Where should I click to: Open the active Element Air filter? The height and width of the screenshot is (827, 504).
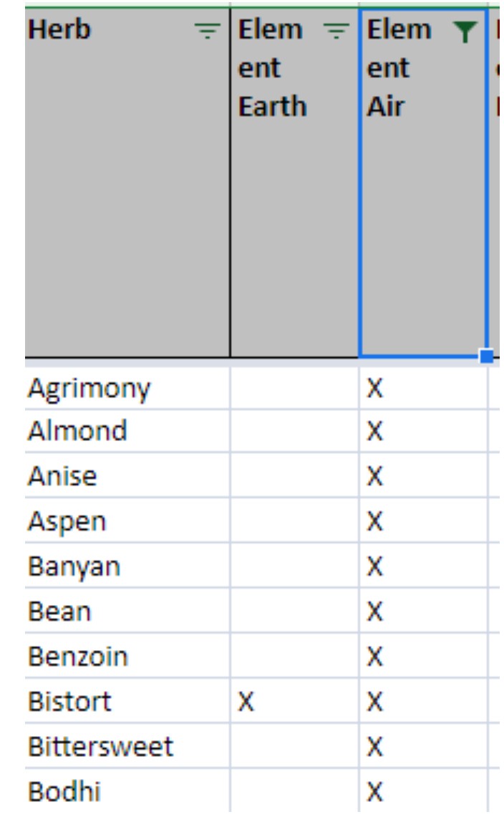(x=465, y=31)
